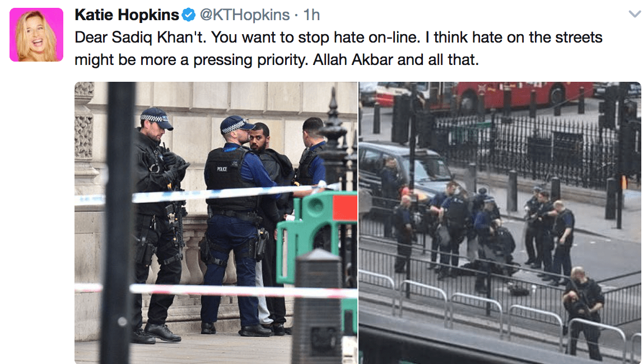Open the left attached street photo
Image resolution: width=643 pixels, height=364 pixels.
[x=216, y=222]
